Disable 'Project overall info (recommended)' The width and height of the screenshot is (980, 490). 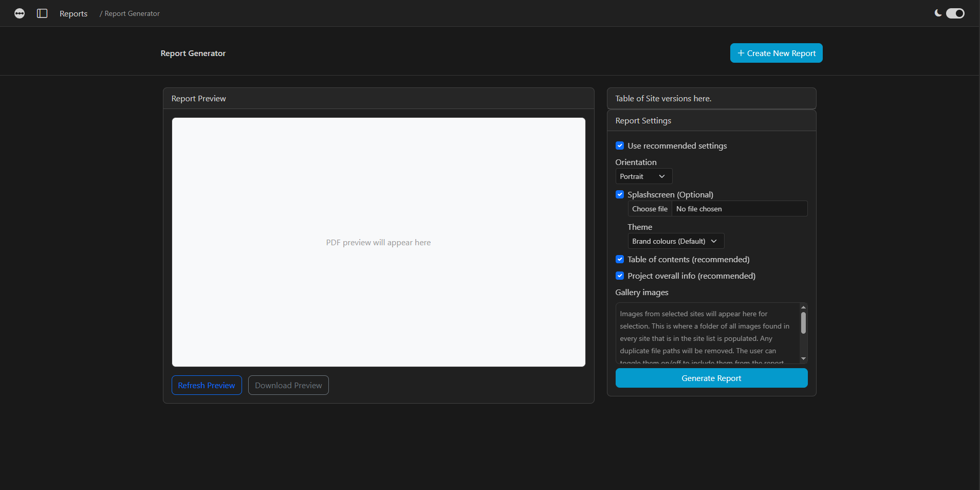(620, 276)
